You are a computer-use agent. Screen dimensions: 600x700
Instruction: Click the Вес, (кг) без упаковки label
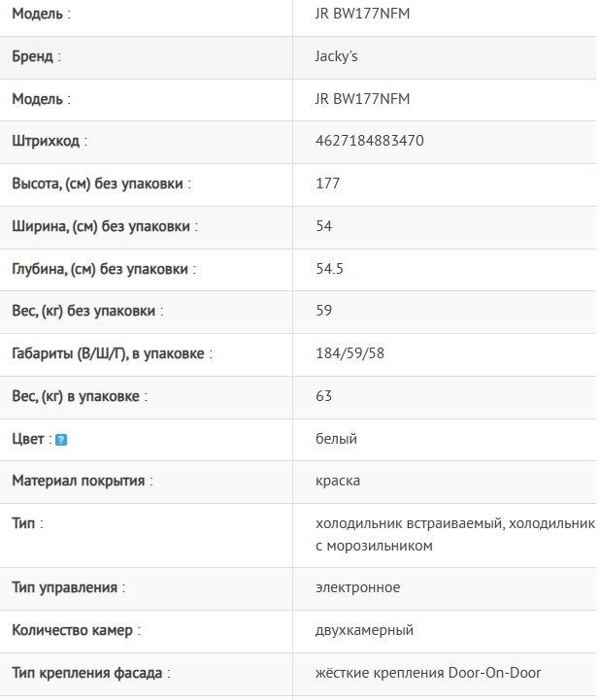click(87, 312)
